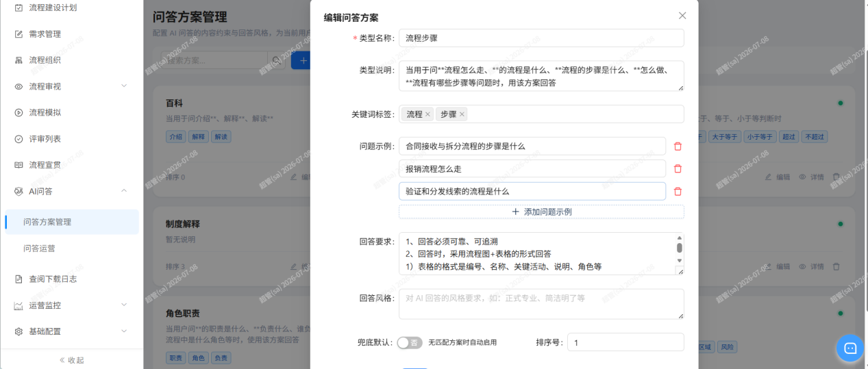
Task: Click the 小于等于 tag in background card
Action: (x=760, y=137)
